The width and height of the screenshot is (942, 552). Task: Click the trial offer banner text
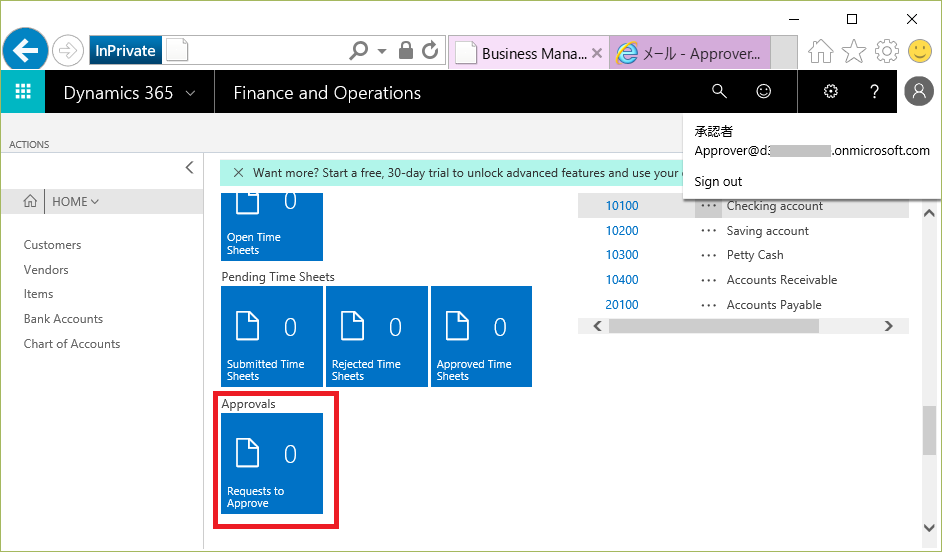466,173
